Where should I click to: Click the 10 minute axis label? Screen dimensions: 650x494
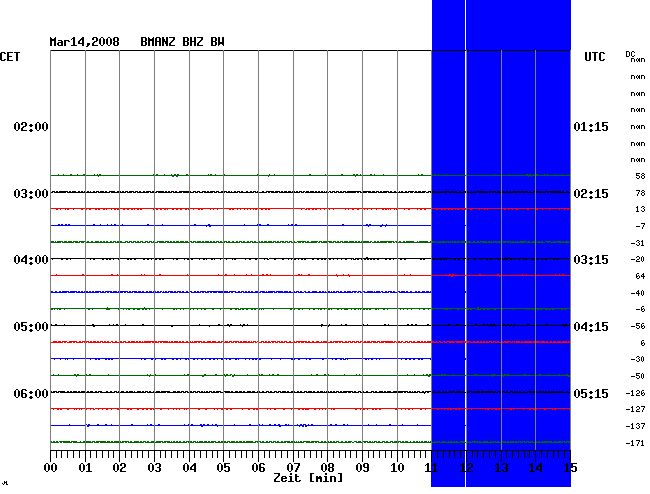coord(397,468)
